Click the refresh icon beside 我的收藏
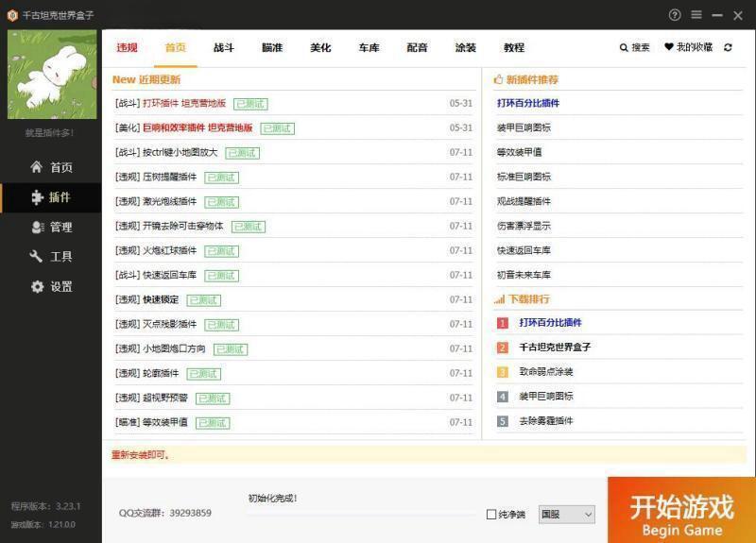The image size is (756, 543). [728, 47]
